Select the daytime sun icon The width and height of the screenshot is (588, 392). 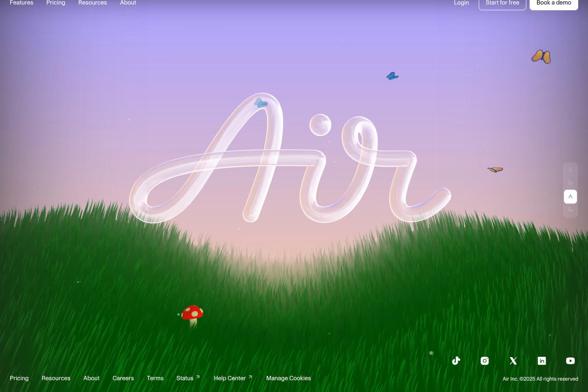point(570,183)
